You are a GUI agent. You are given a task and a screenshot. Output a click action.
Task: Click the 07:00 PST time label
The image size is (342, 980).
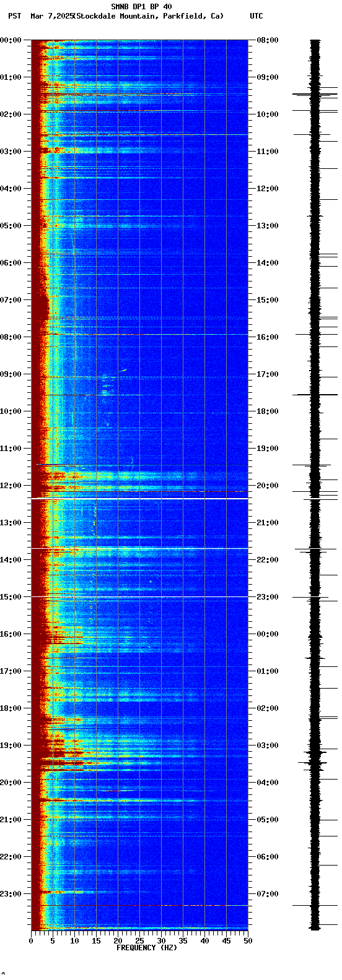point(10,300)
